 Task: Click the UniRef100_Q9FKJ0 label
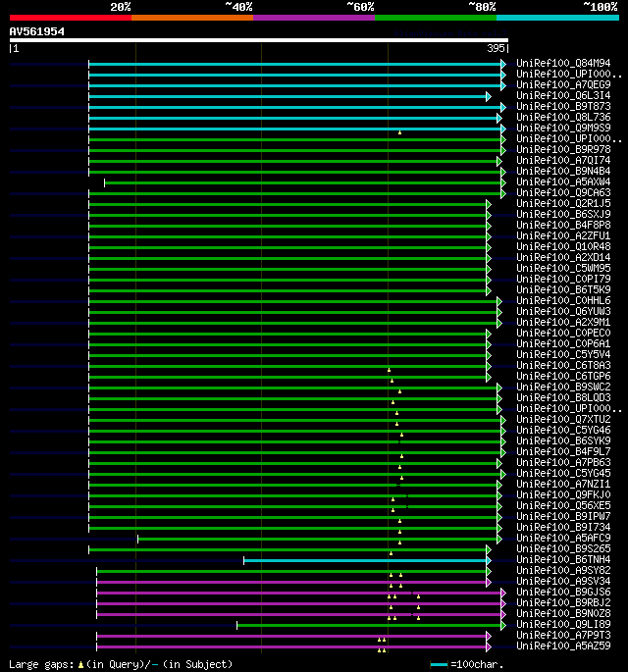[x=563, y=495]
